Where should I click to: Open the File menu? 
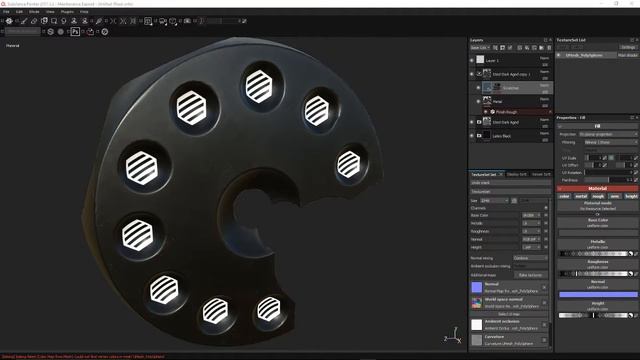(6, 12)
